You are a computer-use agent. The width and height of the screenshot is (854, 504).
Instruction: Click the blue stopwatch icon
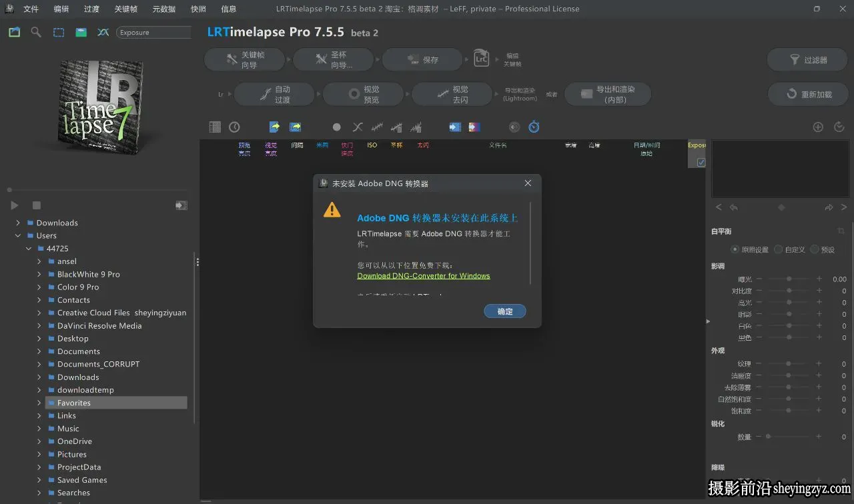tap(534, 127)
